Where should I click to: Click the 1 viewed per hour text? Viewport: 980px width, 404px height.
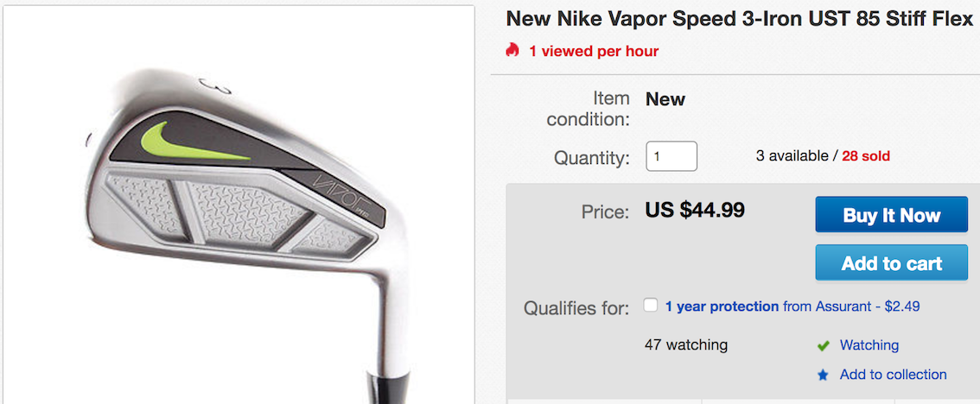pos(594,51)
